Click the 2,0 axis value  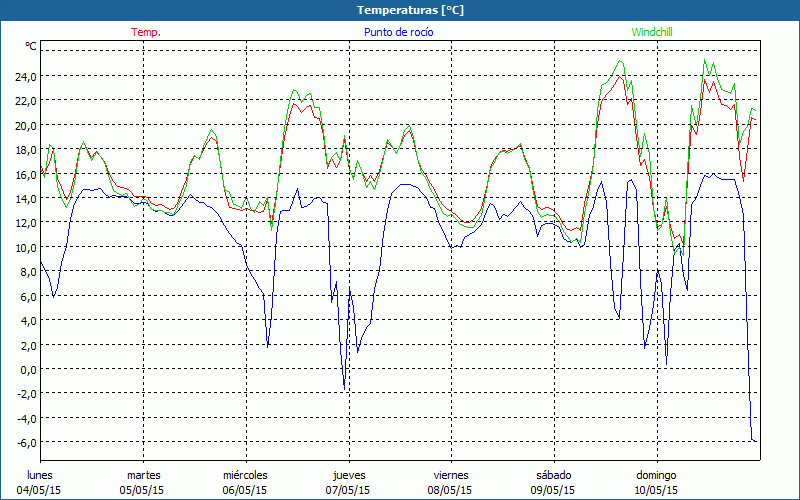pyautogui.click(x=29, y=345)
